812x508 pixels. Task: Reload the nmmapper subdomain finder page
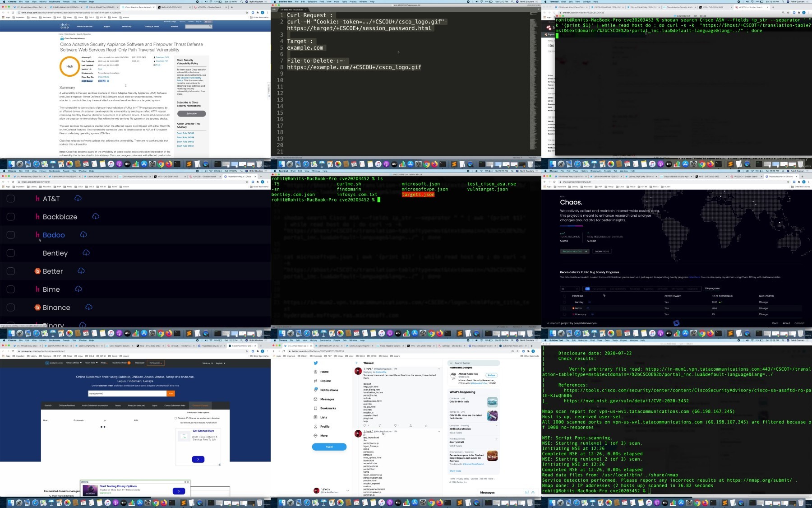pyautogui.click(x=13, y=351)
